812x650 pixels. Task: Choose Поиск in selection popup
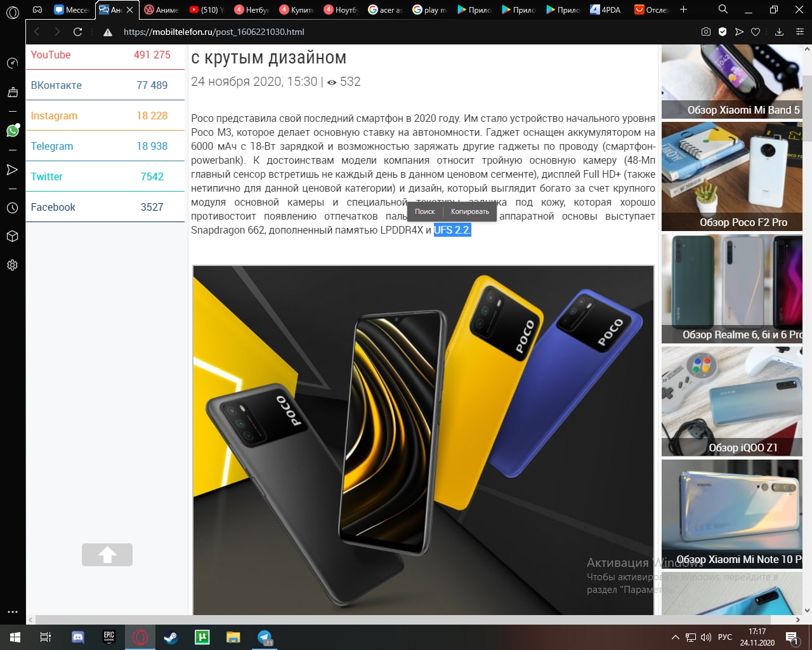424,211
